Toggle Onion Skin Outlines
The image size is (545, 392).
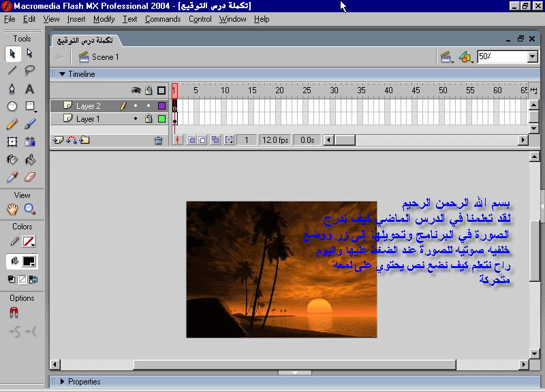[202, 140]
